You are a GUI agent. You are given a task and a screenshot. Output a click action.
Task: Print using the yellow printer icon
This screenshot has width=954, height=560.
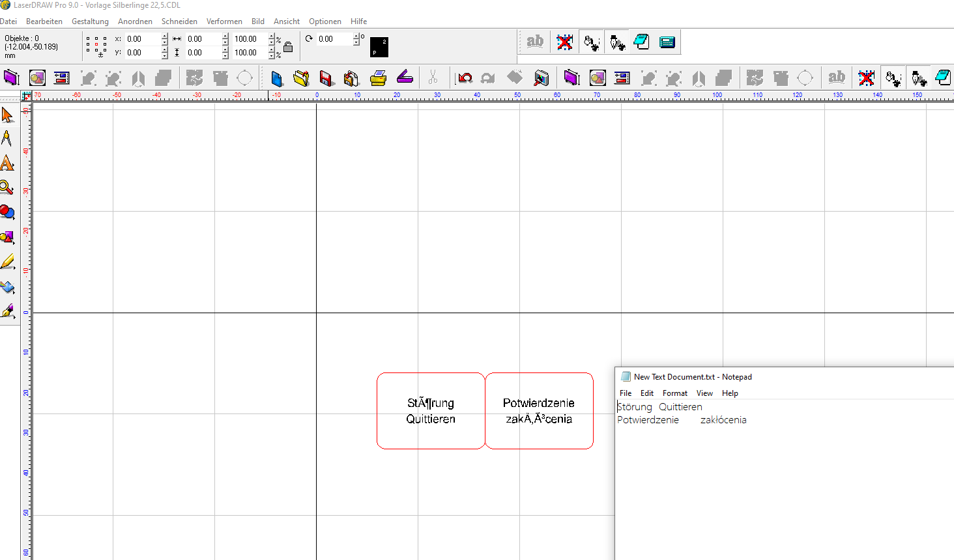[378, 79]
